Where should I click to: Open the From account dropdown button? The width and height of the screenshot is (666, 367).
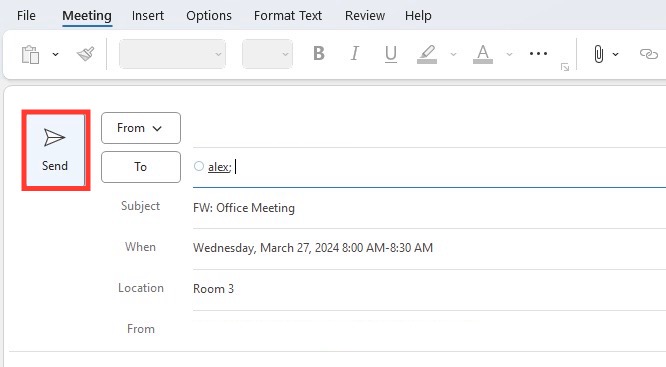point(141,128)
